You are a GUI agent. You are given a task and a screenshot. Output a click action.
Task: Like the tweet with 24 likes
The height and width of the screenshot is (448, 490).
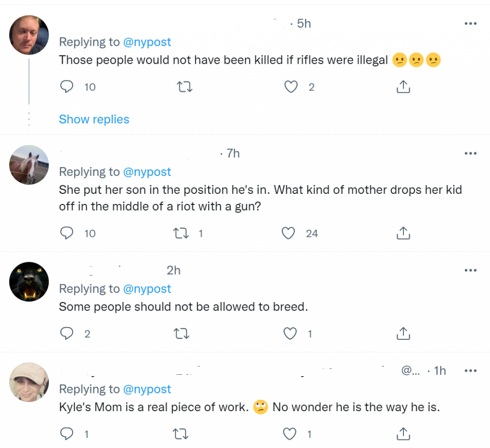point(288,233)
